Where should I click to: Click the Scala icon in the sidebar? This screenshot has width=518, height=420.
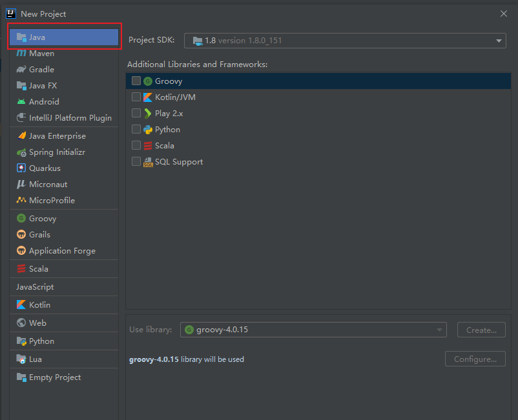click(x=21, y=268)
